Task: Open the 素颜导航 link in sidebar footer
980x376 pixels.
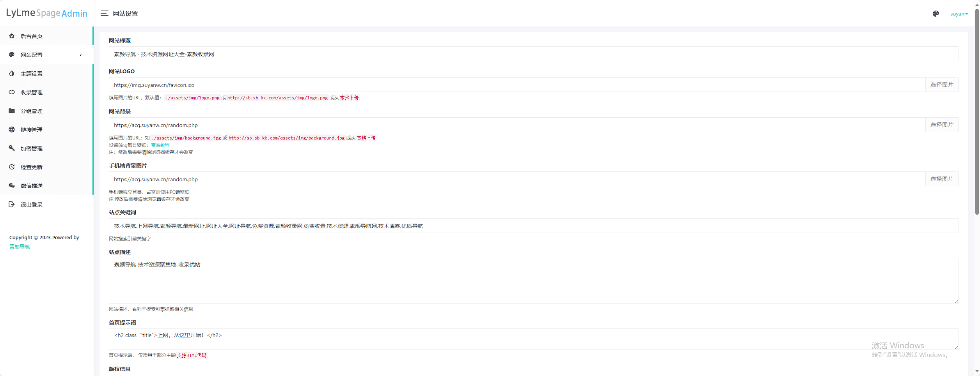Action: [20, 247]
